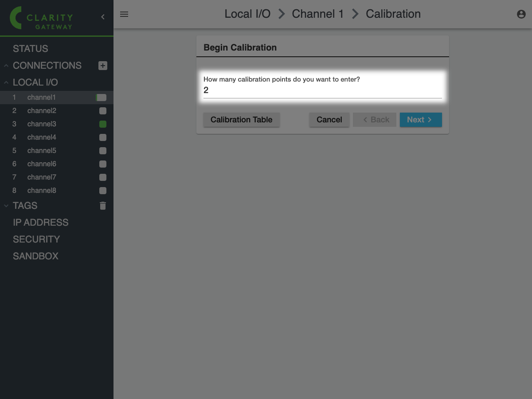This screenshot has height=399, width=532.
Task: Go to Local I/O breadcrumb
Action: point(247,14)
